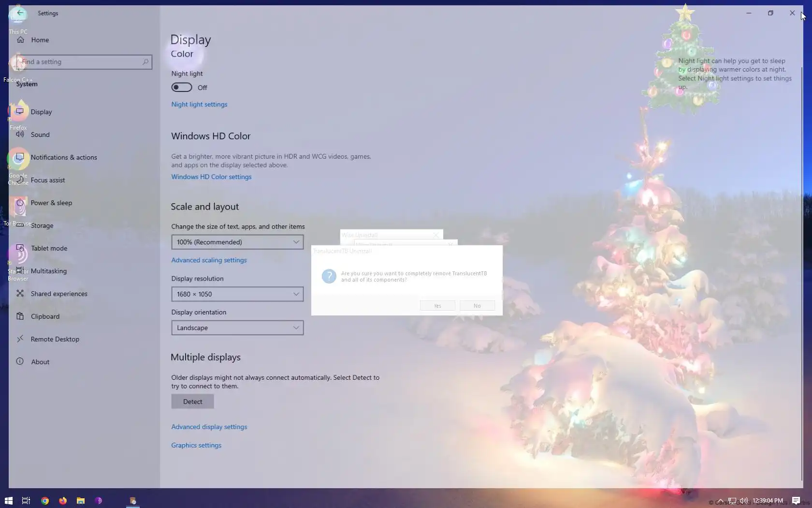Open the Windows Start menu
The height and width of the screenshot is (508, 812).
point(8,501)
